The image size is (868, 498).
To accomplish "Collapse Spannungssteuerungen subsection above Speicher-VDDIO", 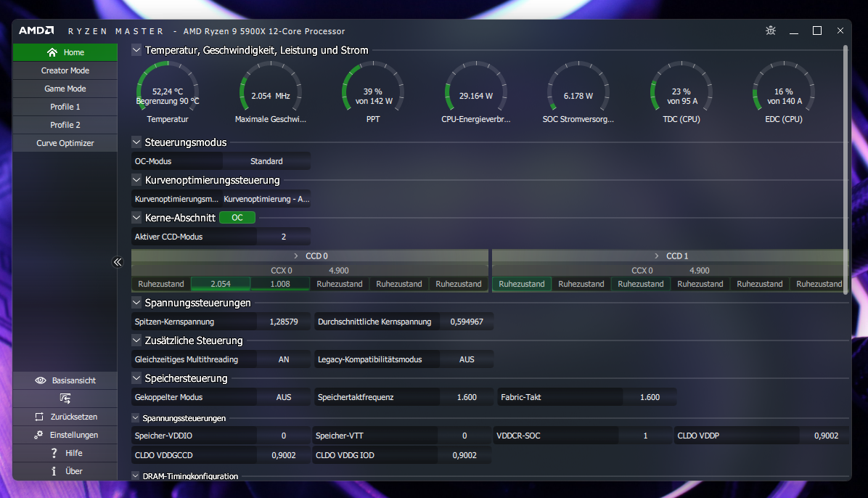I will point(136,417).
